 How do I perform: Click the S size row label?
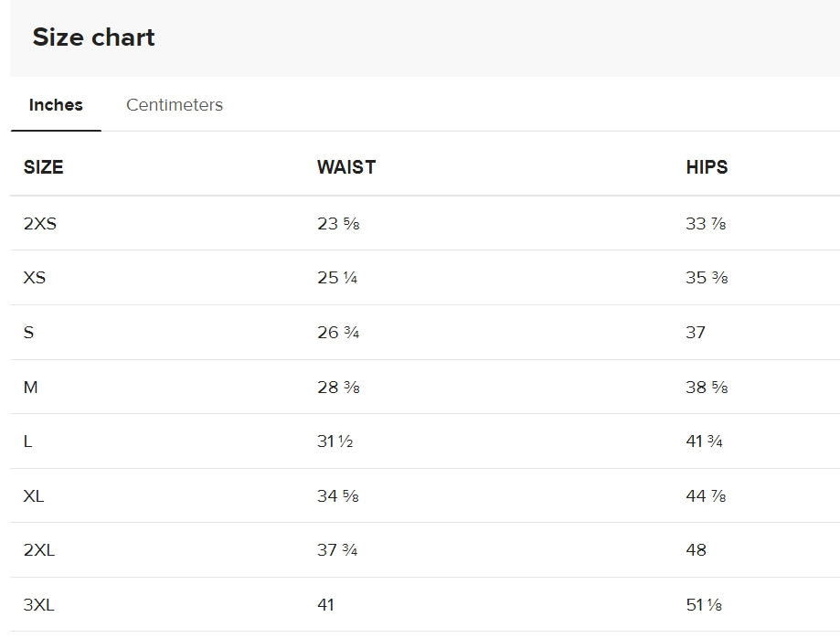pos(28,333)
